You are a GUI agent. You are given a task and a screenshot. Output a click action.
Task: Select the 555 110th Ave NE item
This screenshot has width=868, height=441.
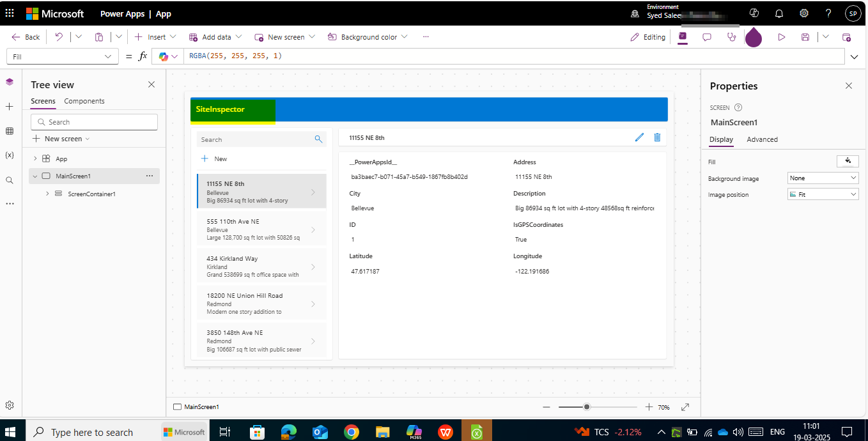point(261,229)
